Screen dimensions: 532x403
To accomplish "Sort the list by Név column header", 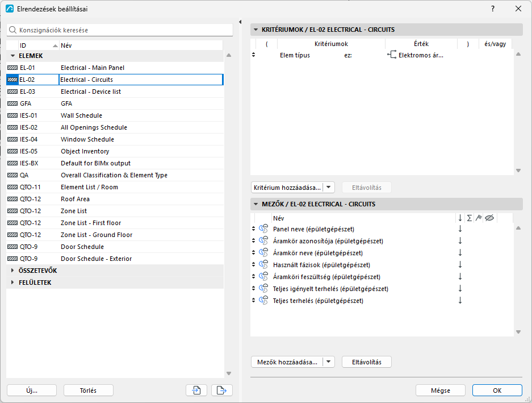I will pyautogui.click(x=141, y=45).
